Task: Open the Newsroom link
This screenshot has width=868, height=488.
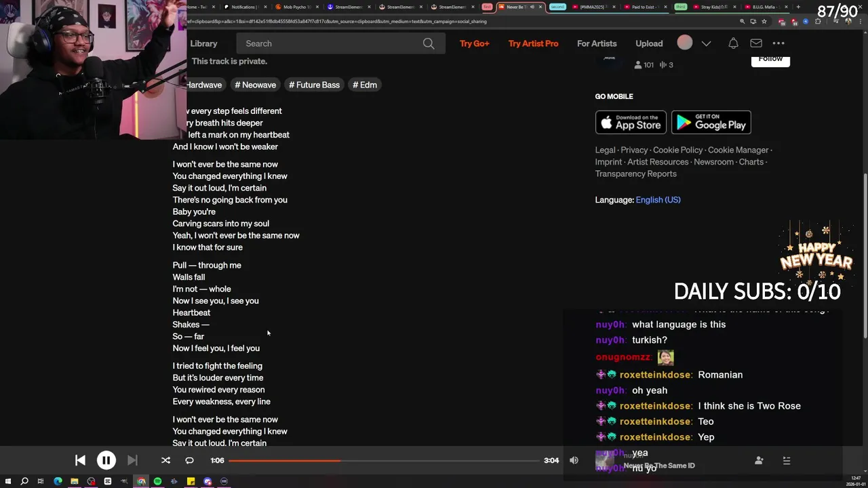Action: point(713,162)
